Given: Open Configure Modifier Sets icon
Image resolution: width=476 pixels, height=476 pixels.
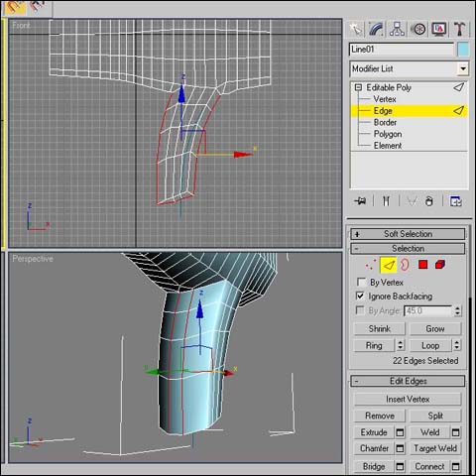Looking at the screenshot, I should coord(456,201).
